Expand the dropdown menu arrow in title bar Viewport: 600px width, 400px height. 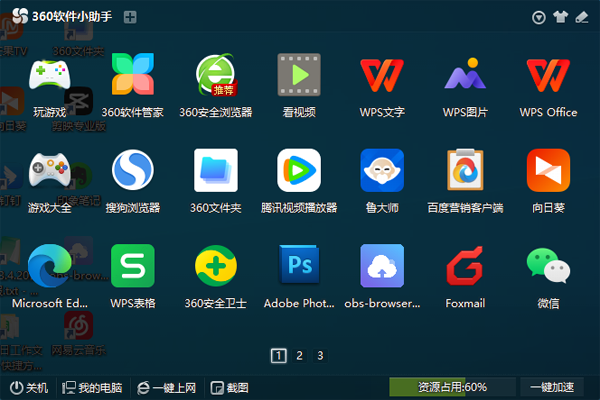(x=539, y=17)
